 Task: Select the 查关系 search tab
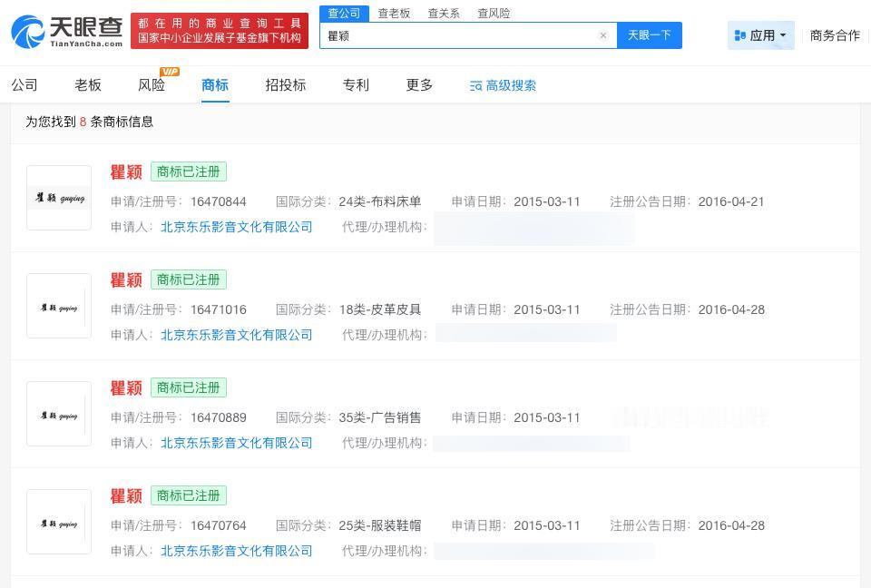point(444,14)
